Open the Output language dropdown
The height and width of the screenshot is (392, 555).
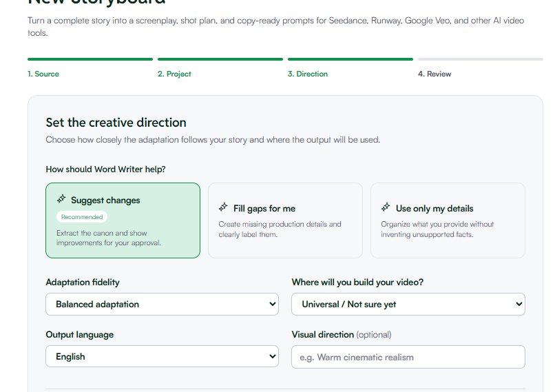click(162, 356)
